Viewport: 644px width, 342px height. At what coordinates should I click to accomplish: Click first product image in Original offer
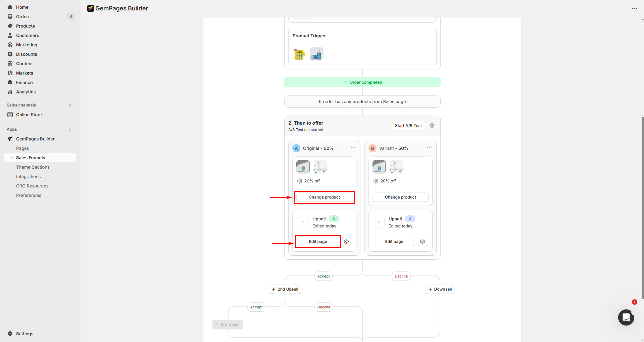tap(303, 167)
